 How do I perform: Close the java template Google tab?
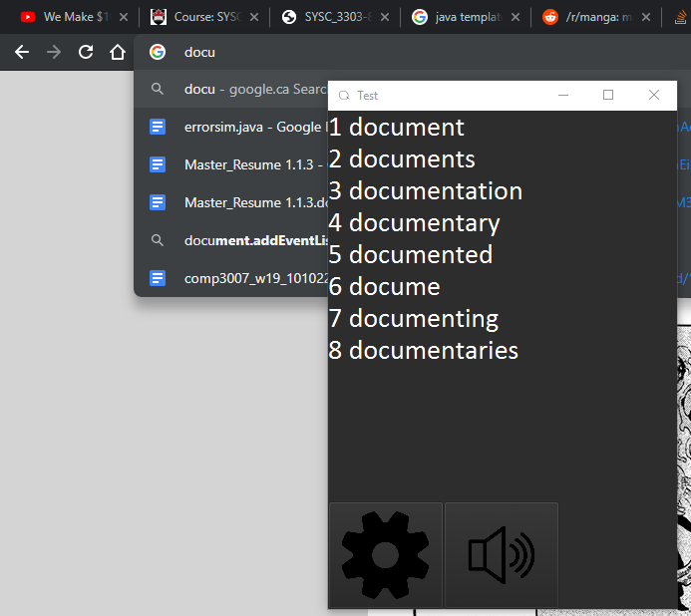pos(516,17)
